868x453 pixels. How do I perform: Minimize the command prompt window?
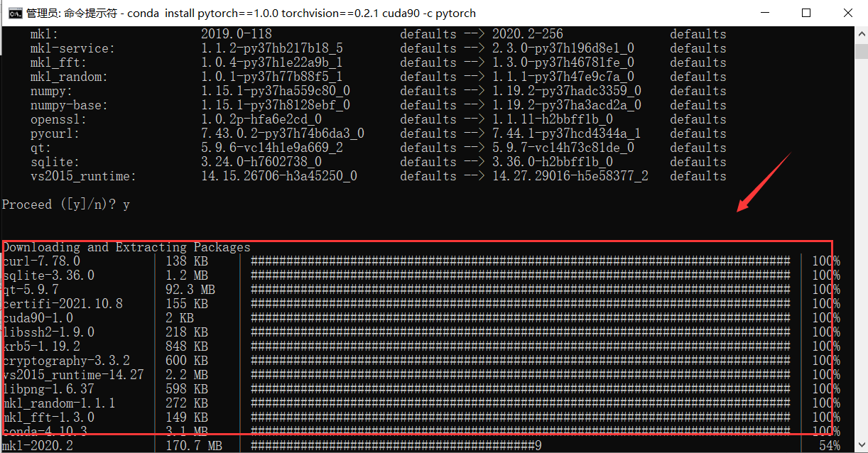coord(765,13)
